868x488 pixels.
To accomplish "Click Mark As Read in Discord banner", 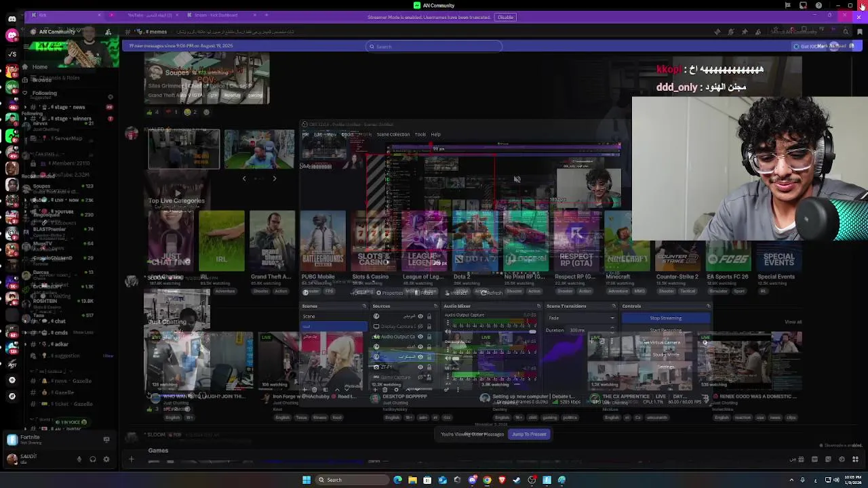I will 831,46.
